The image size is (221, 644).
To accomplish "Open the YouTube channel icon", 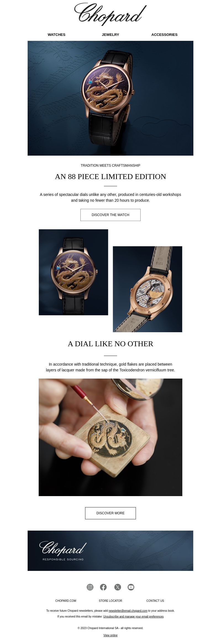I will (x=131, y=587).
